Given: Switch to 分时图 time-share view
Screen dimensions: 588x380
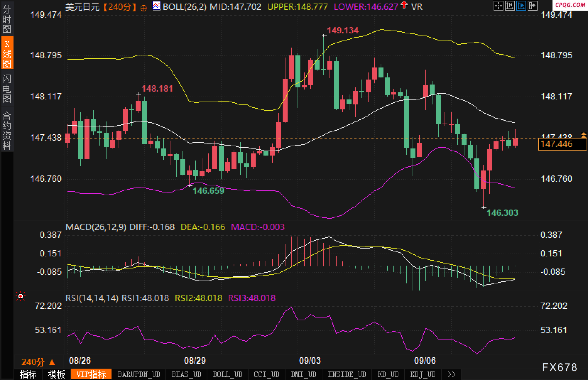Looking at the screenshot, I should 7,19.
